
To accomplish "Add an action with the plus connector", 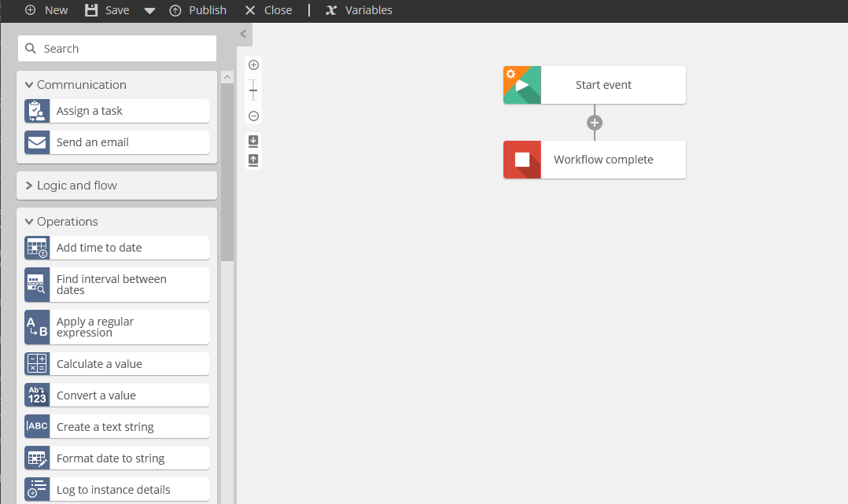I will click(x=595, y=123).
